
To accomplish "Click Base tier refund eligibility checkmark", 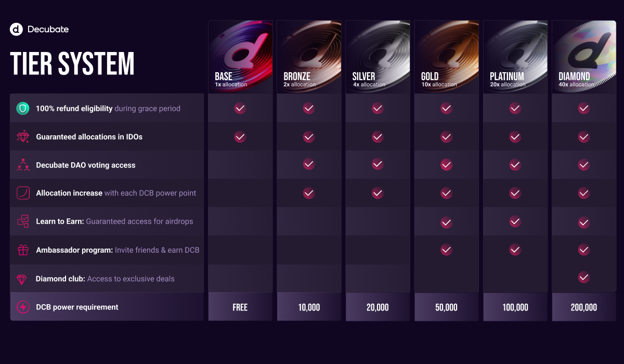I will coord(240,108).
